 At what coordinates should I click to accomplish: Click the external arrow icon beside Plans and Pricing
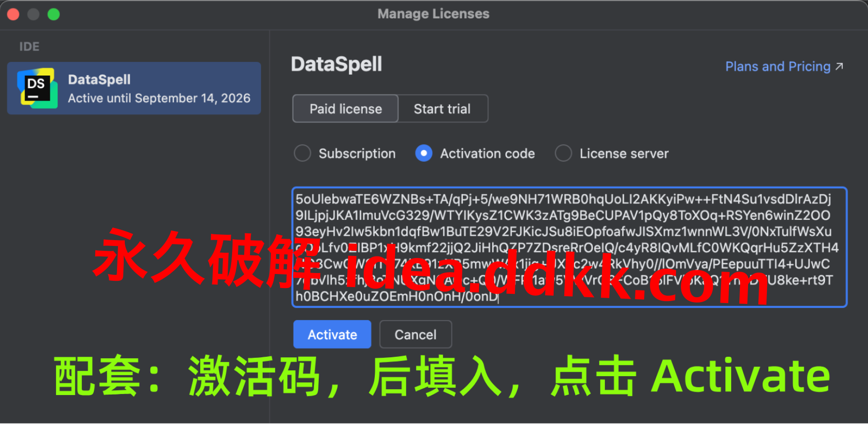click(x=839, y=66)
